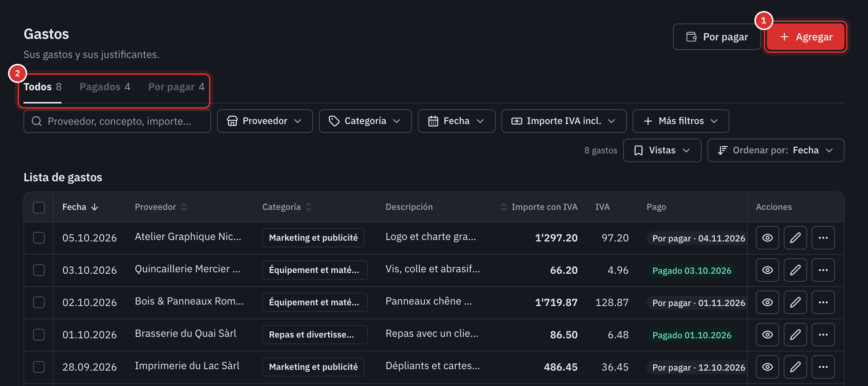Screen dimensions: 868x386
Task: View the Atelier Graphique expense details
Action: [x=767, y=238]
